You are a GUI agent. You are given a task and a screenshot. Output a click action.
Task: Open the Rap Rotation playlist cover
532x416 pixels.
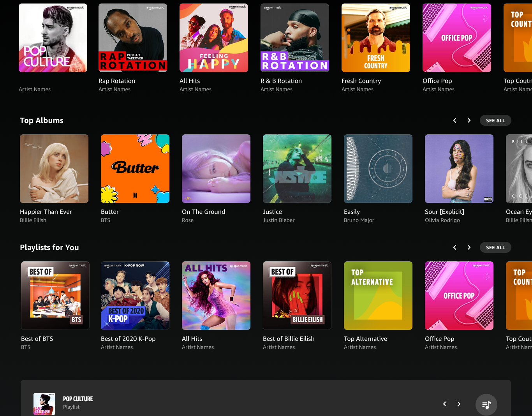[x=133, y=38]
